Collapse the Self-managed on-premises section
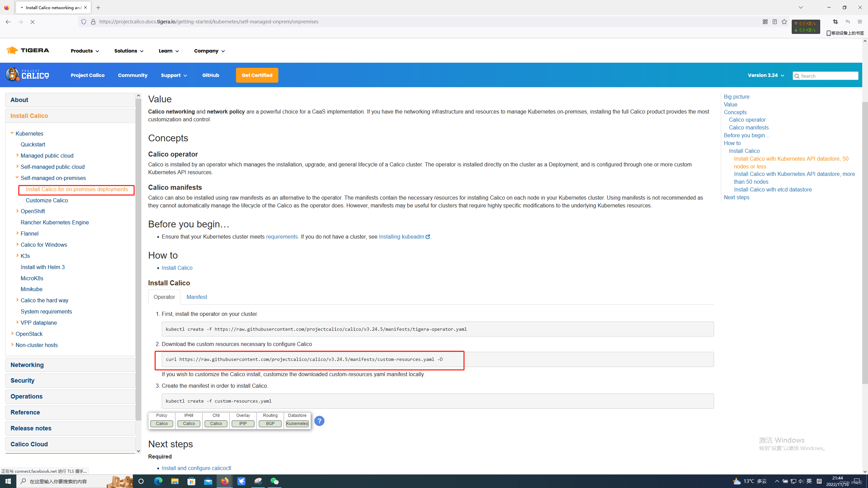Screen dimensions: 868x488 click(17, 177)
